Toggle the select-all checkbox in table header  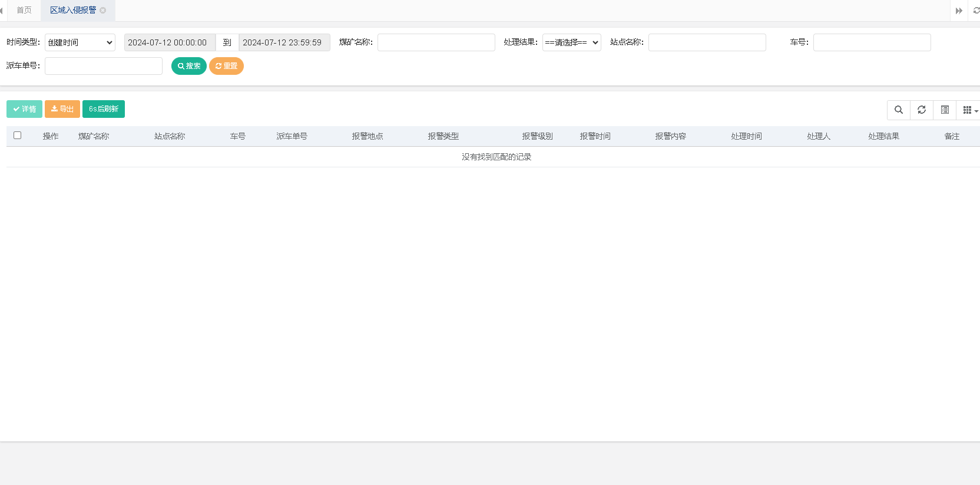[18, 136]
